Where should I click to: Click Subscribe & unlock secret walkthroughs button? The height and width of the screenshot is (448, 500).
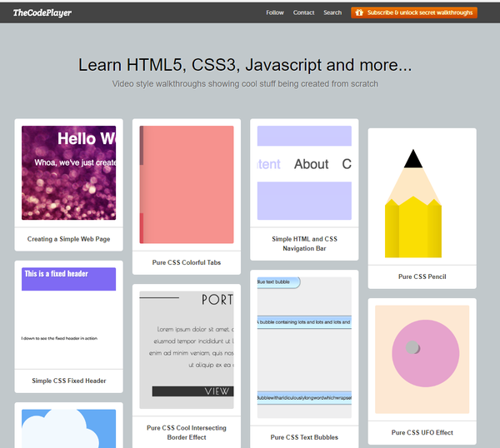coord(414,12)
